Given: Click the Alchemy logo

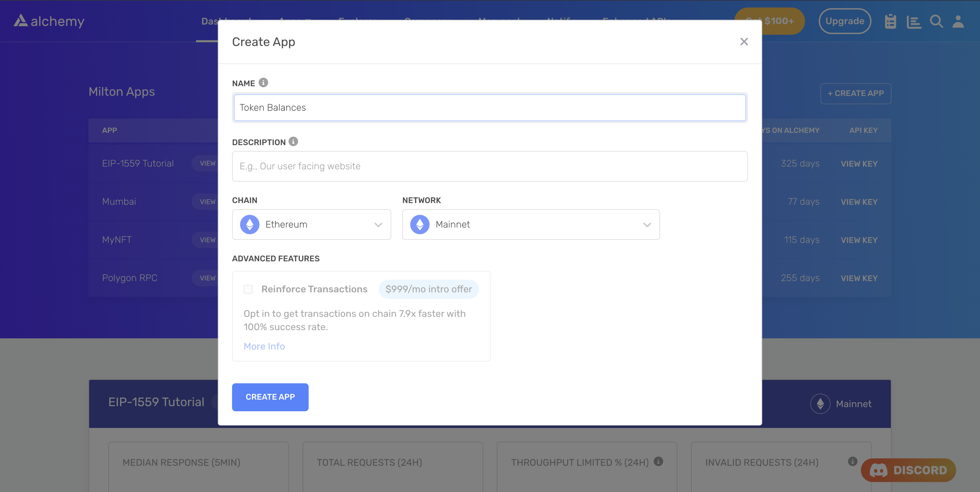Looking at the screenshot, I should point(49,21).
